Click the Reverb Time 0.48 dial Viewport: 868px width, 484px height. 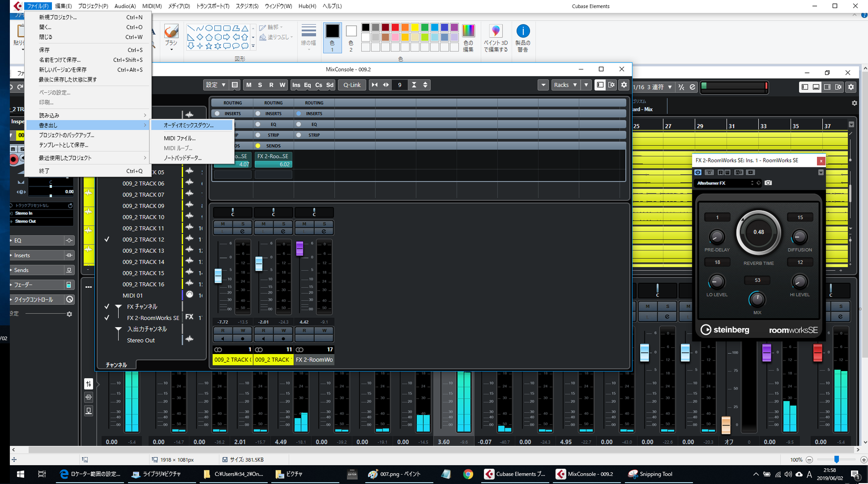point(758,232)
